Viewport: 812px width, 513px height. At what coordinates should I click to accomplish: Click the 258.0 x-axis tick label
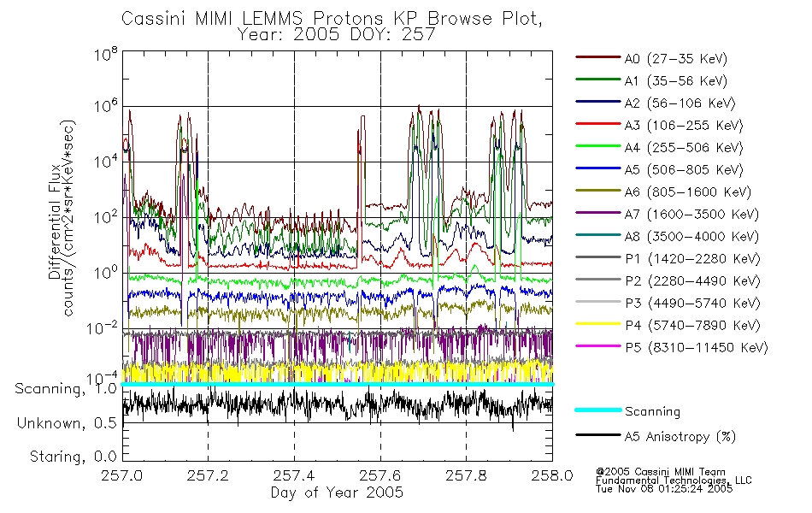click(552, 475)
